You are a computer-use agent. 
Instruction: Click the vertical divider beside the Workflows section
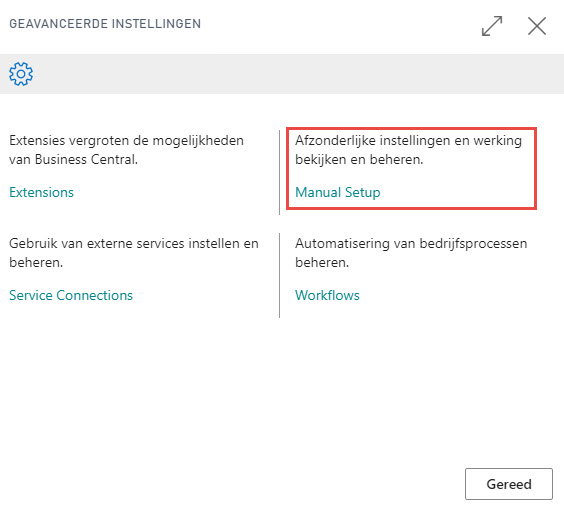click(279, 275)
